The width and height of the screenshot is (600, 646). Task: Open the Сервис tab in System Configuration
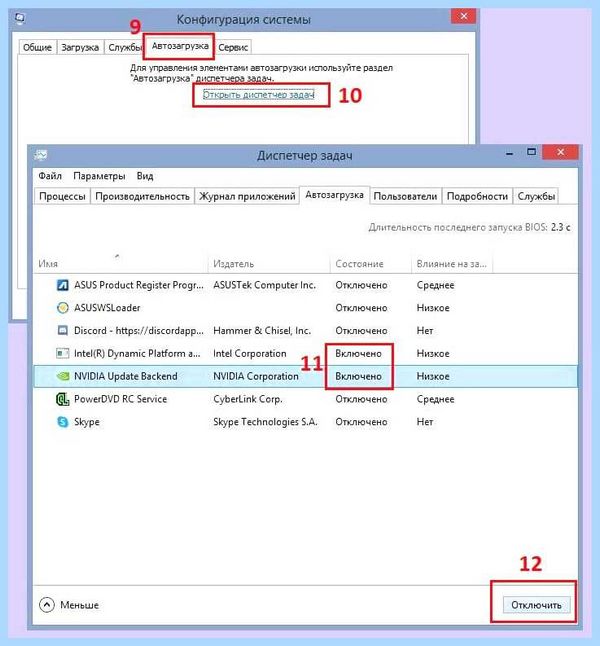tap(233, 47)
